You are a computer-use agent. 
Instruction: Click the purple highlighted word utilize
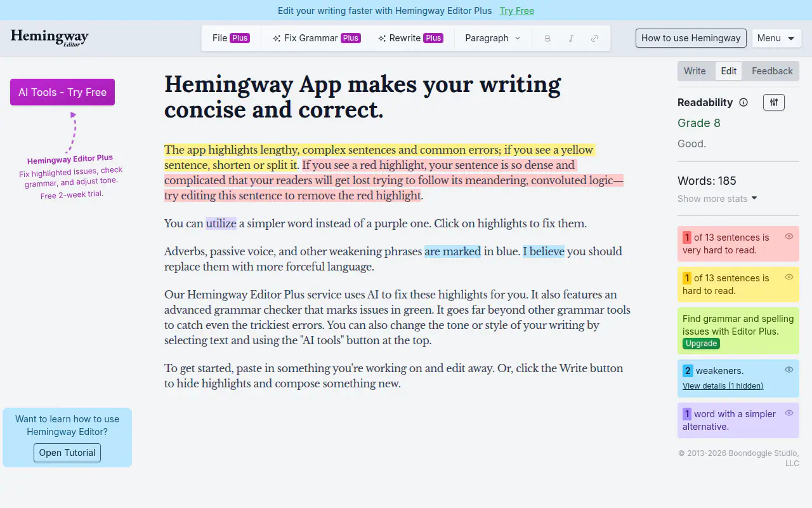[221, 224]
